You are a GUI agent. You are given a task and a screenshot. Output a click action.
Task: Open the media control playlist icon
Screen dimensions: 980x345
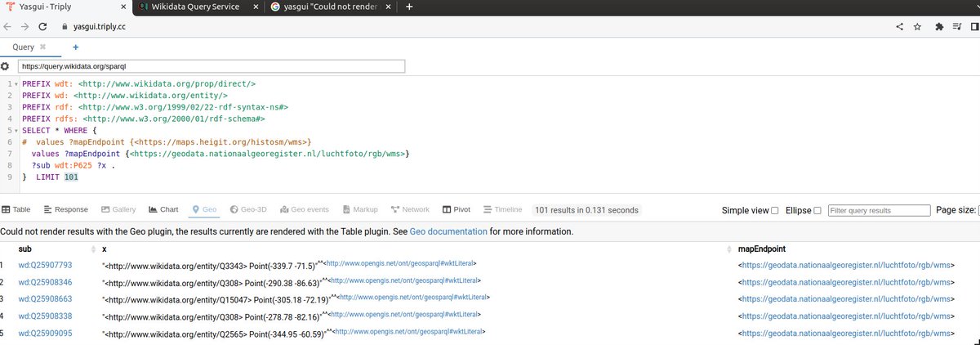point(957,26)
